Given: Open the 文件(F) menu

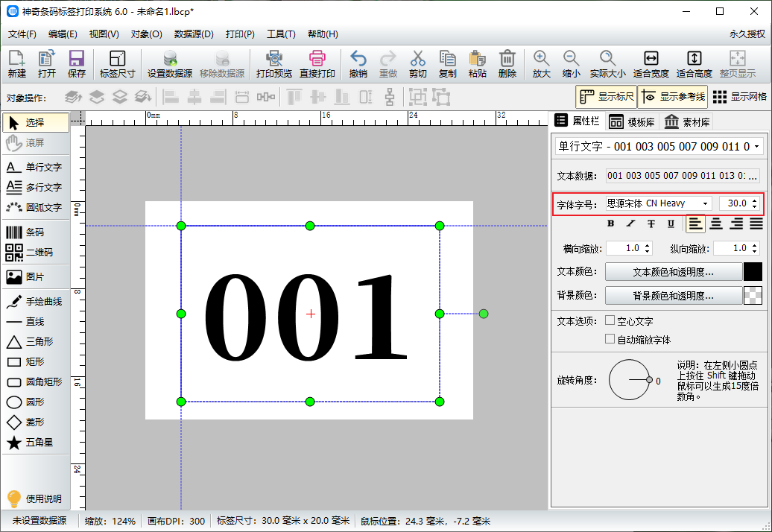Looking at the screenshot, I should [x=22, y=34].
